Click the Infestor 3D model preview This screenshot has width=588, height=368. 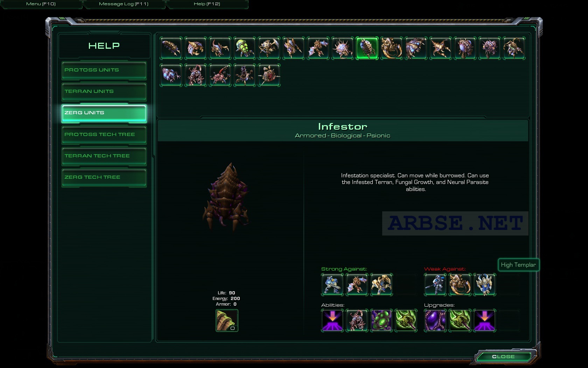(x=227, y=196)
